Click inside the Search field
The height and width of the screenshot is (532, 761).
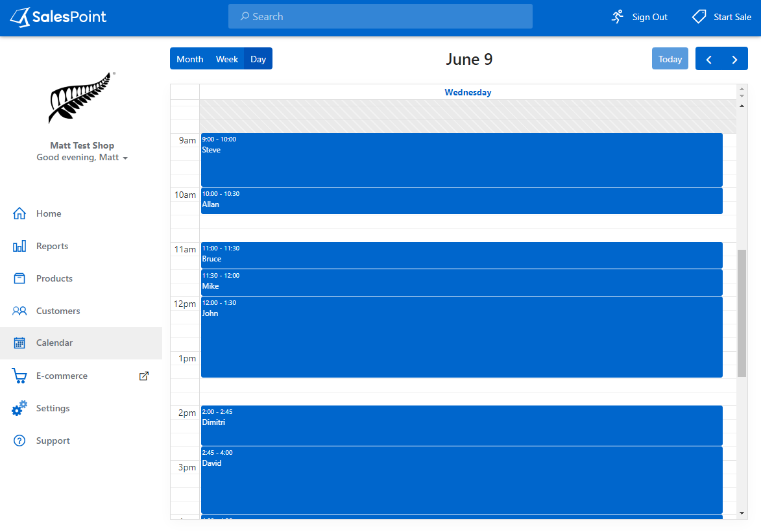point(380,16)
